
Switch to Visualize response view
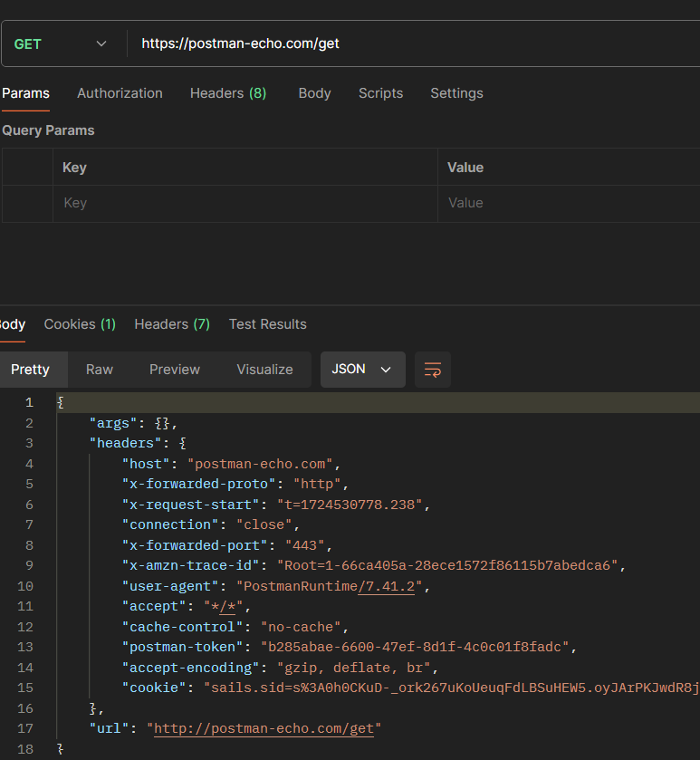click(265, 370)
